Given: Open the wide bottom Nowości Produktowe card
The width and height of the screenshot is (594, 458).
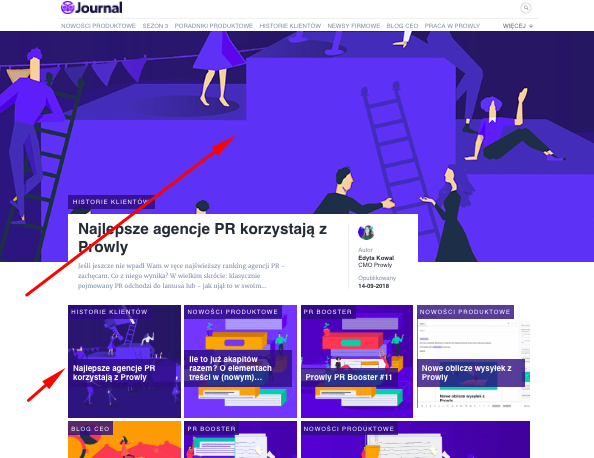Looking at the screenshot, I should coord(415,439).
